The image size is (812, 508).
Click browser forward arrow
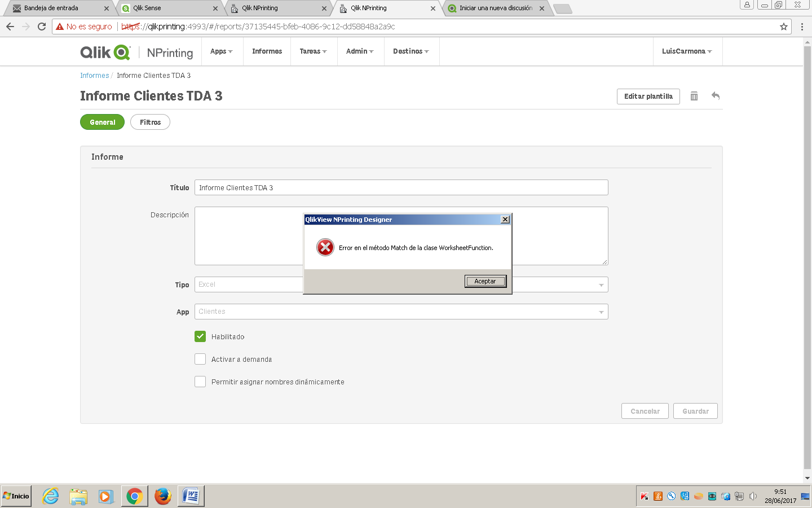click(x=26, y=27)
